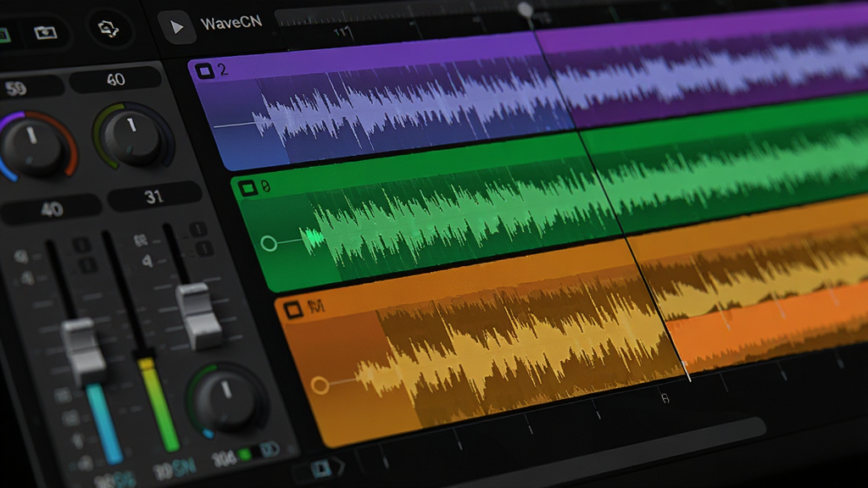Click upper small button above right fader
868x488 pixels.
198,229
